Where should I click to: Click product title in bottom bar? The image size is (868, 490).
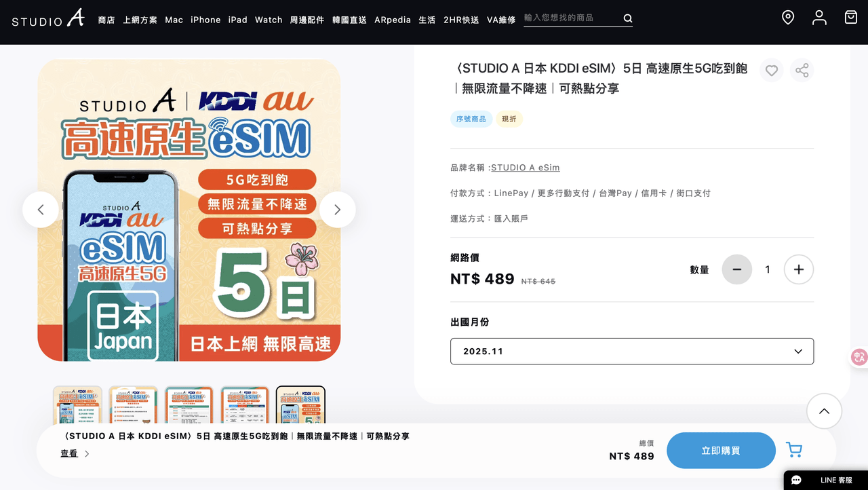(235, 436)
